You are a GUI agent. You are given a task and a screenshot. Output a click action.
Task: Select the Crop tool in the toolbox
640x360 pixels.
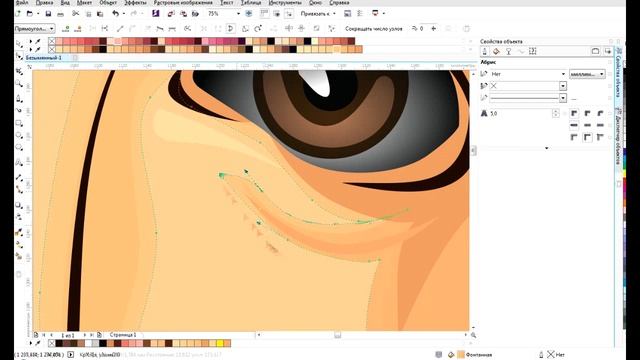click(x=19, y=71)
